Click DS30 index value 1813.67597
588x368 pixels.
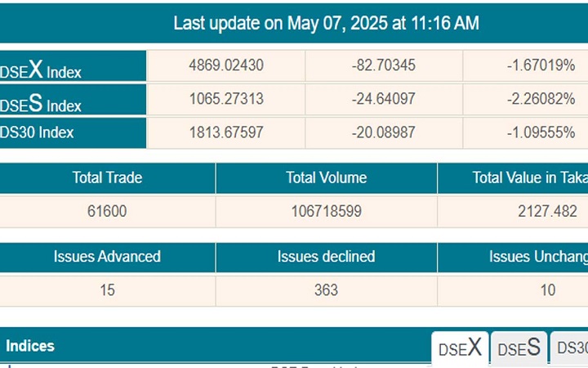pyautogui.click(x=225, y=132)
